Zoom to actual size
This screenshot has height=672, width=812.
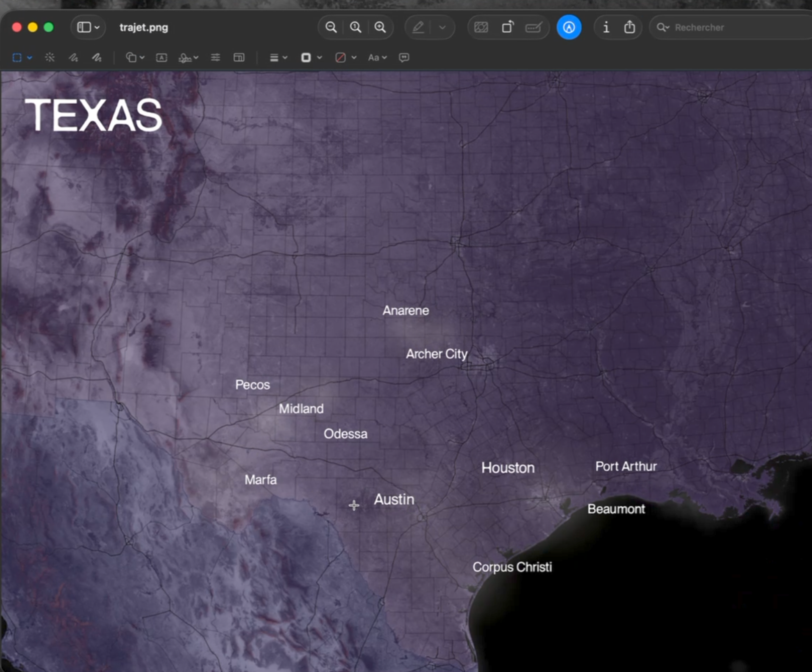pyautogui.click(x=356, y=28)
